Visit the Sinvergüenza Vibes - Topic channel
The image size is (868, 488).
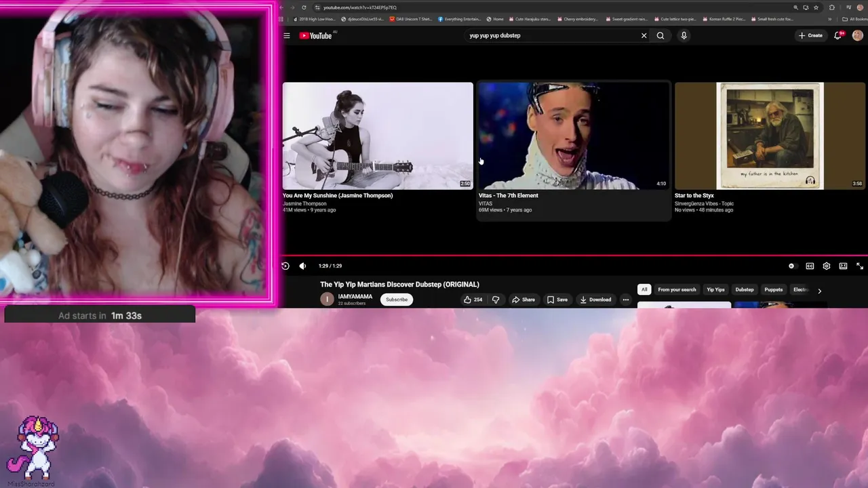tap(704, 203)
